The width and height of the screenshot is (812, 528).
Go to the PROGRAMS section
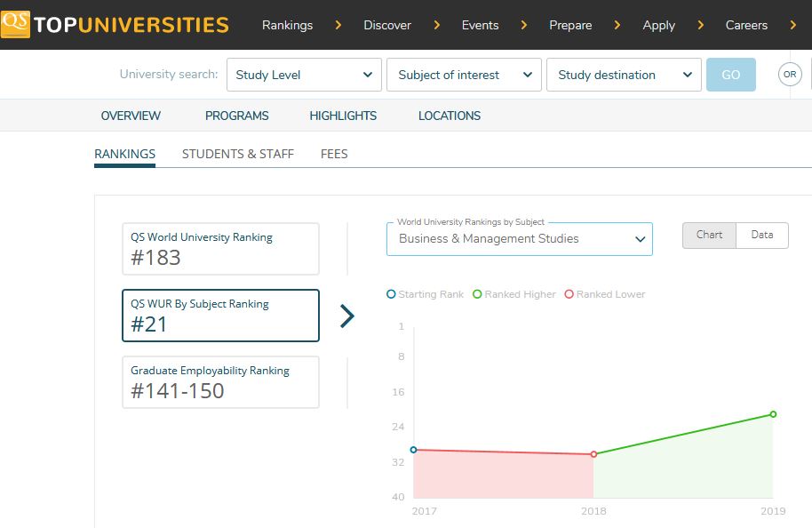click(x=236, y=116)
